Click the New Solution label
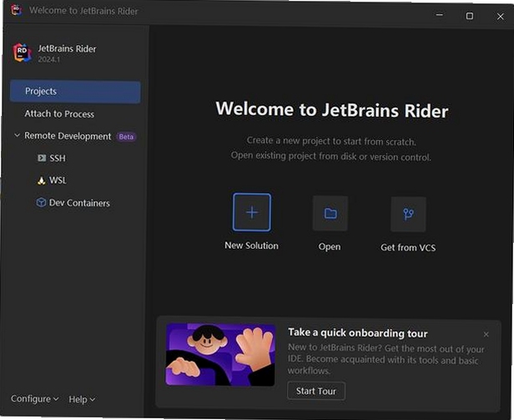 [x=251, y=245]
